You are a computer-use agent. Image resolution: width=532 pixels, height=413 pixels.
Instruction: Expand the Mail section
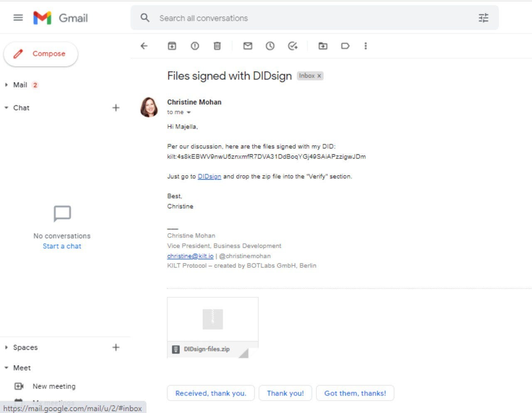6,85
